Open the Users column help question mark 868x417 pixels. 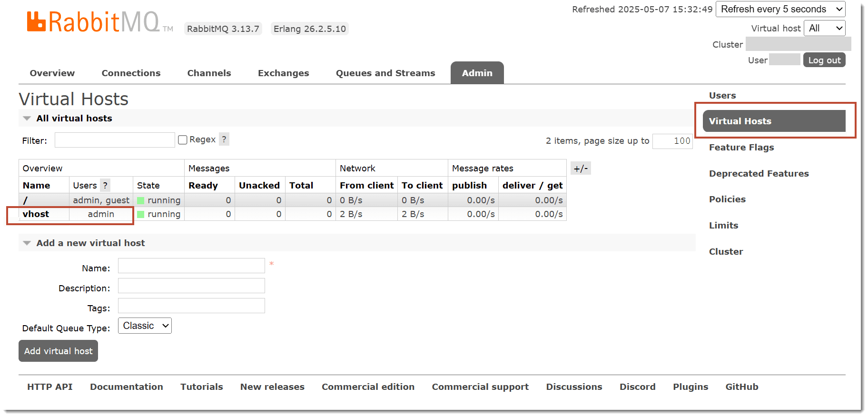click(105, 185)
